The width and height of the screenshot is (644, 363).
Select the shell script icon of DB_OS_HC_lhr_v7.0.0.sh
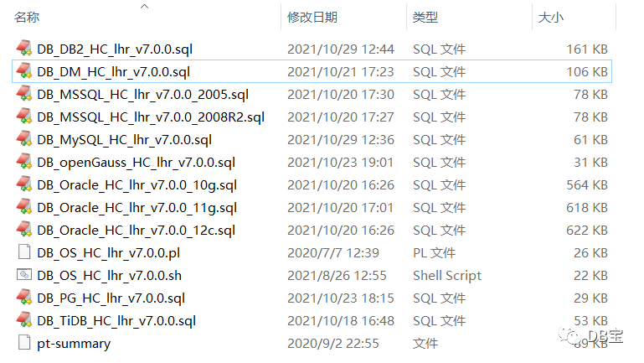(x=24, y=275)
